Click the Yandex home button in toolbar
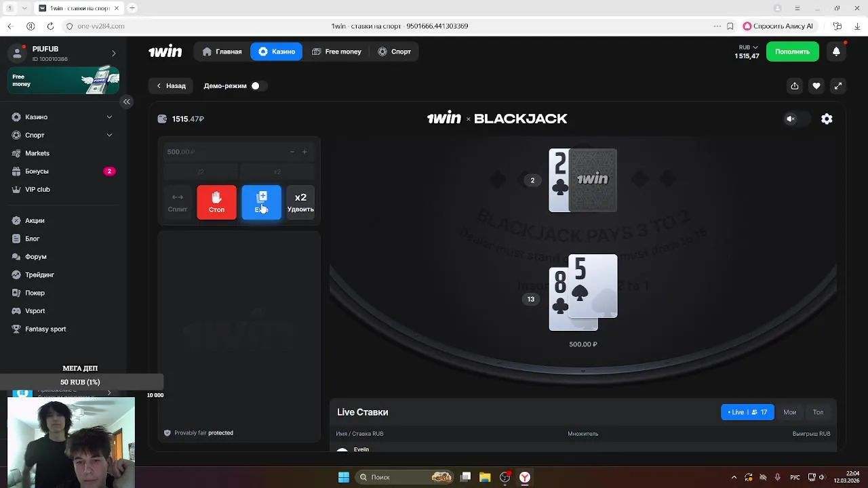 31,26
